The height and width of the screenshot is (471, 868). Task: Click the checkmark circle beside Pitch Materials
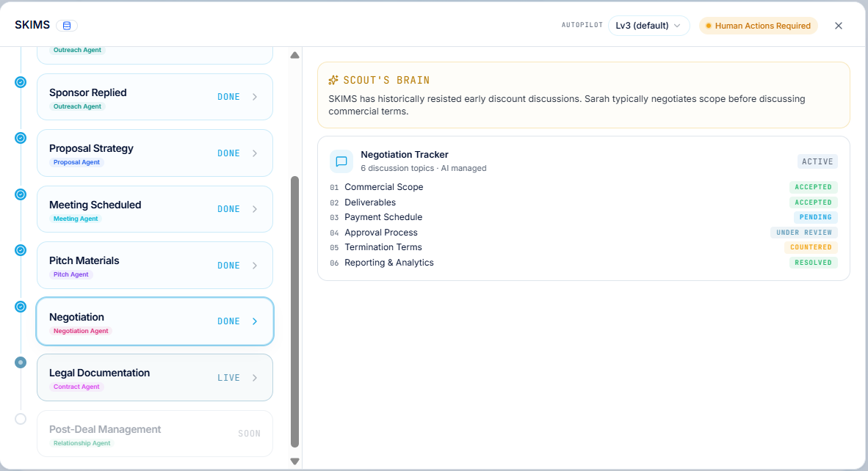point(21,250)
